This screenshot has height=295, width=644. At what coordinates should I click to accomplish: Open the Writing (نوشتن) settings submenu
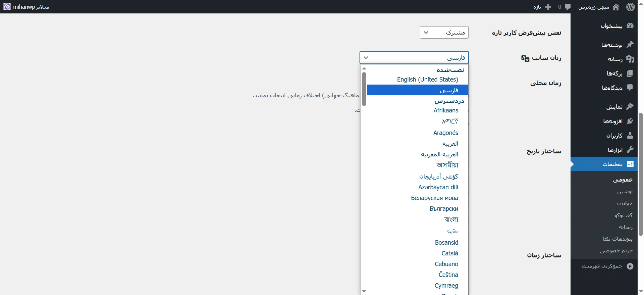tap(625, 192)
